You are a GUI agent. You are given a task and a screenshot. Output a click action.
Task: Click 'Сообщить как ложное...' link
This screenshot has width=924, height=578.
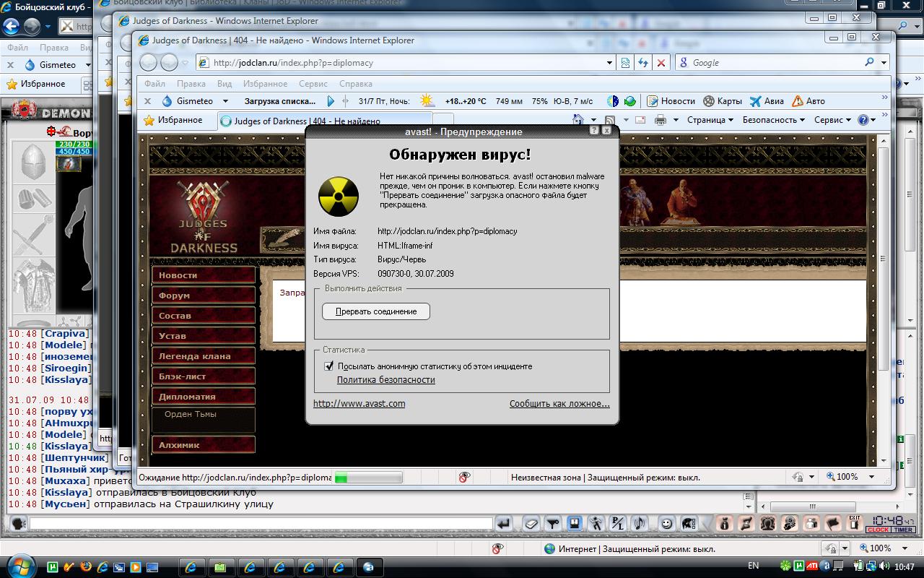(559, 404)
